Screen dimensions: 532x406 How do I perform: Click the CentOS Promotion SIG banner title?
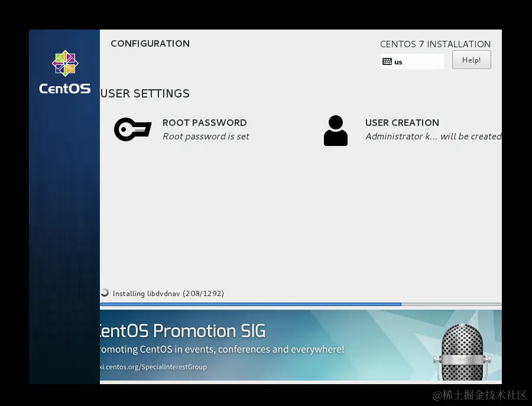pos(183,331)
